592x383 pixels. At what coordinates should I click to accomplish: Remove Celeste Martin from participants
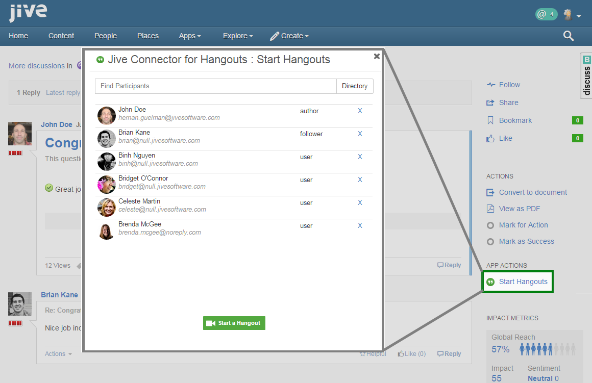tap(360, 203)
